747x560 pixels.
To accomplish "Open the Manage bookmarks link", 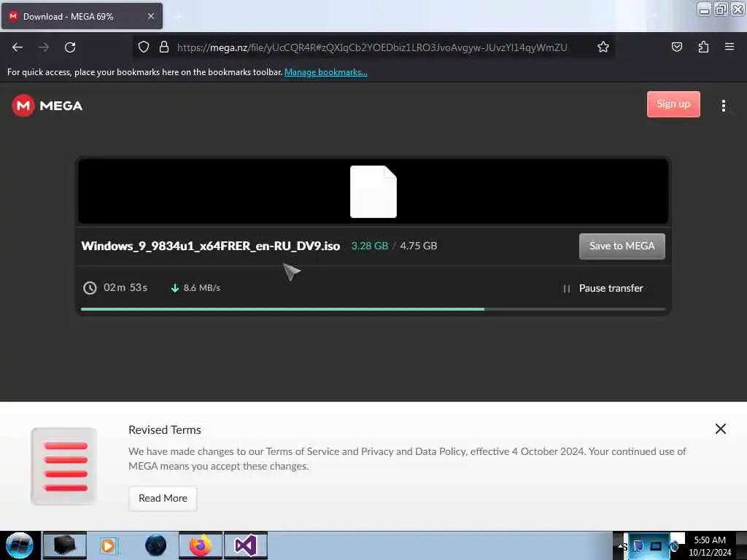I will 326,72.
